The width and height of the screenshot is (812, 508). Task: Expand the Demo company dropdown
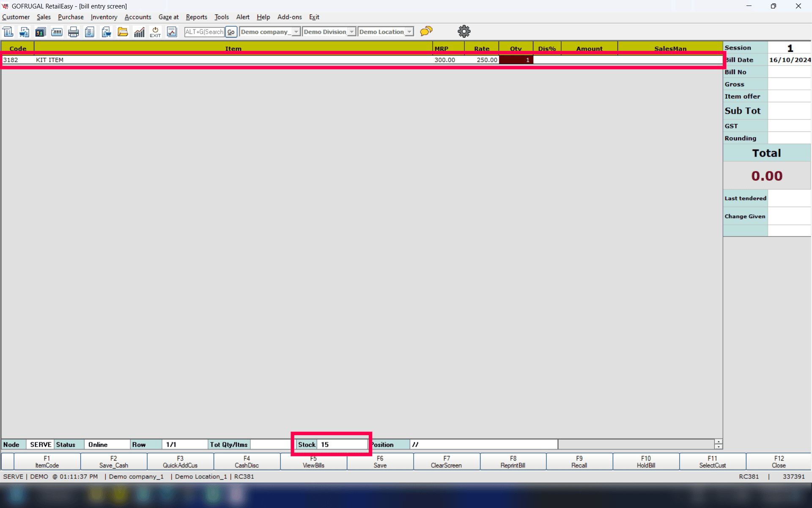[x=296, y=32]
